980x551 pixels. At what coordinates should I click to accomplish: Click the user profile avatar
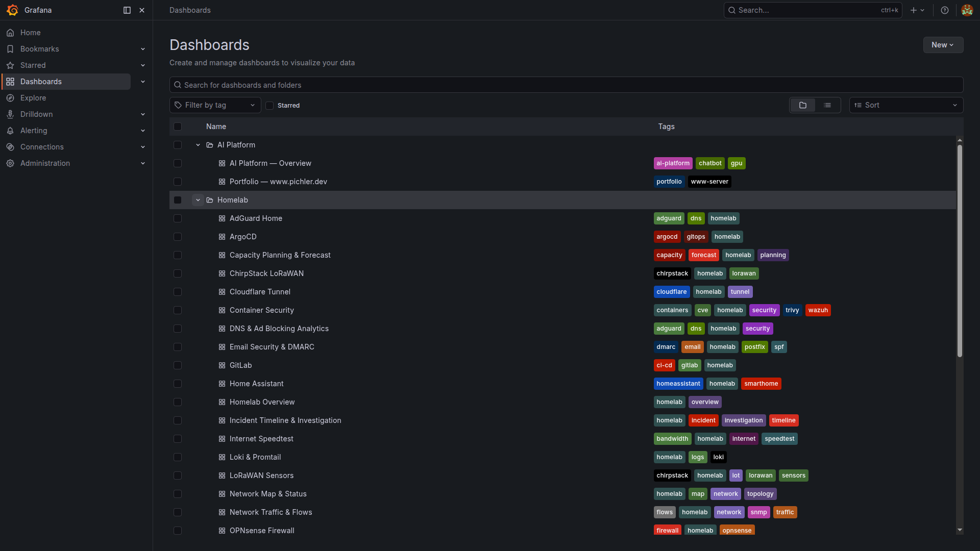967,10
